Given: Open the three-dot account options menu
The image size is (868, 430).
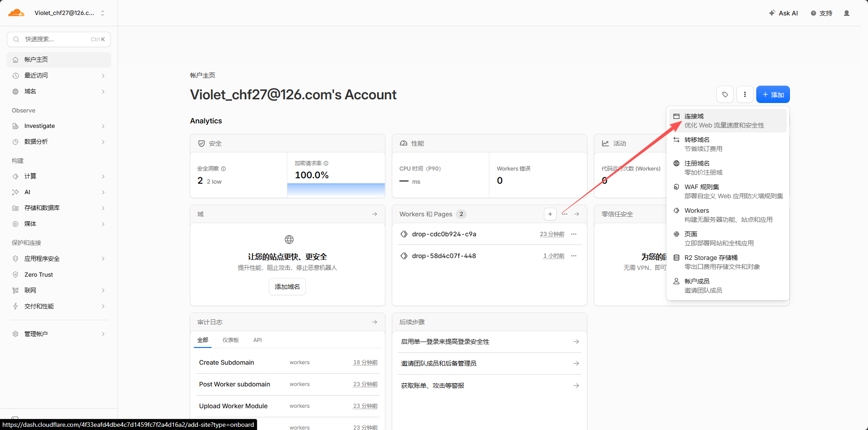Looking at the screenshot, I should 745,94.
